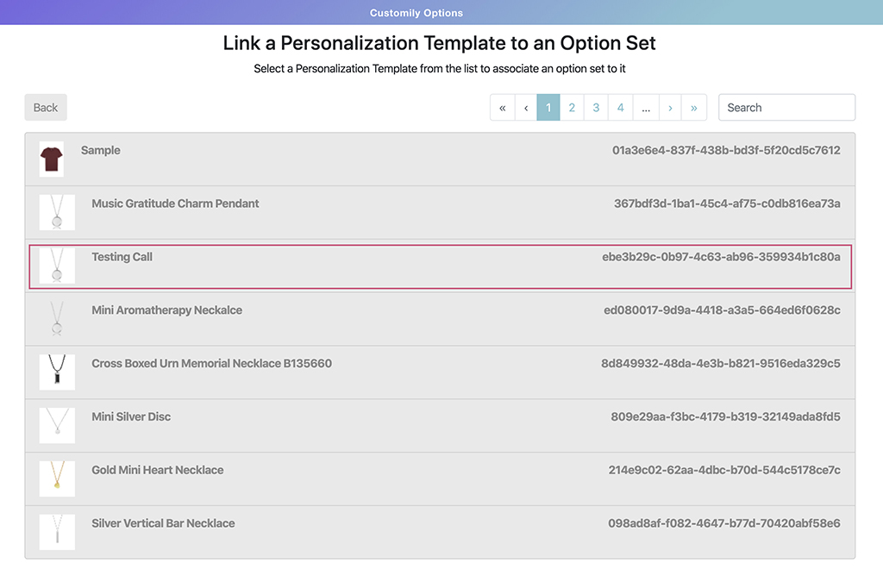Click the maroon t-shirt Sample thumbnail
The height and width of the screenshot is (588, 883).
click(52, 160)
